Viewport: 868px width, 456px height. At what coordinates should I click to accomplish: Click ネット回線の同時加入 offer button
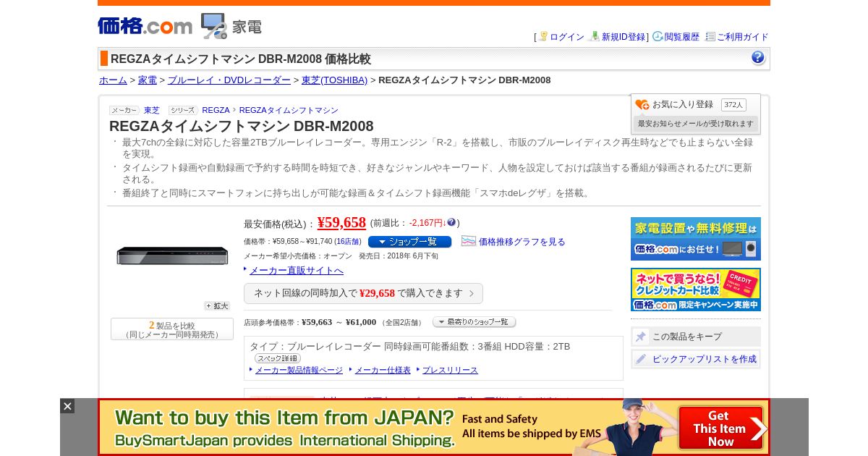click(x=363, y=293)
